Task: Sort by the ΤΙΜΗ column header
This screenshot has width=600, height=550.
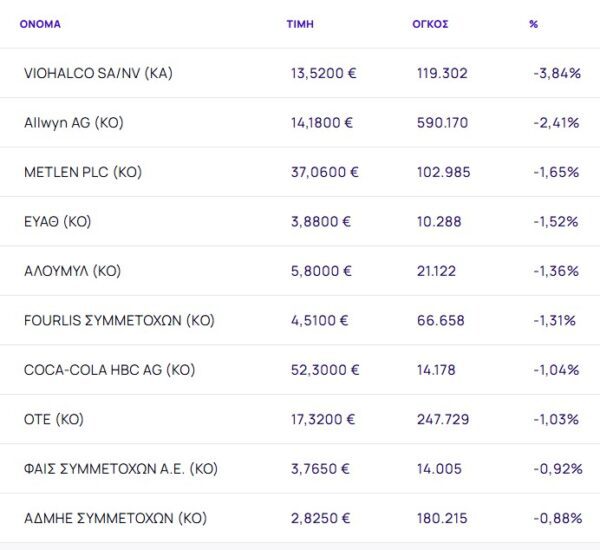Action: 300,24
